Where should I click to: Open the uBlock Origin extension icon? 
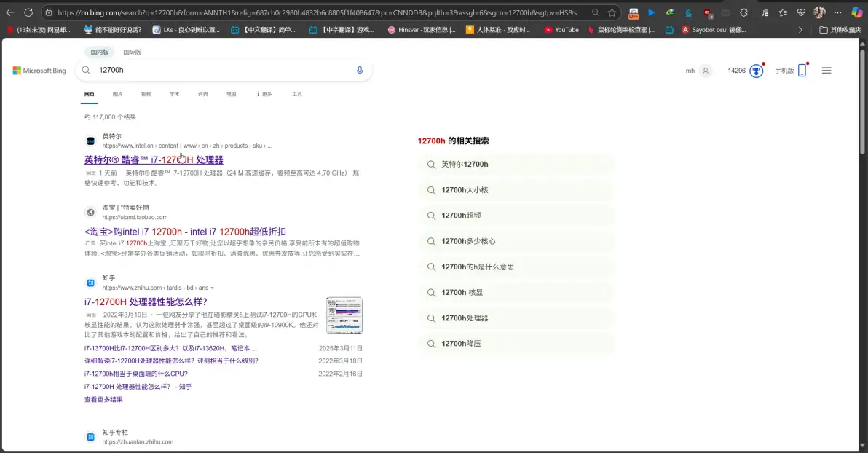(708, 12)
